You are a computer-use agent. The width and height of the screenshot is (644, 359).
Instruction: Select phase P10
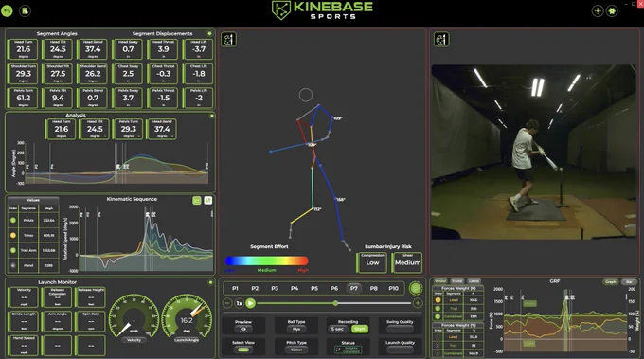393,288
